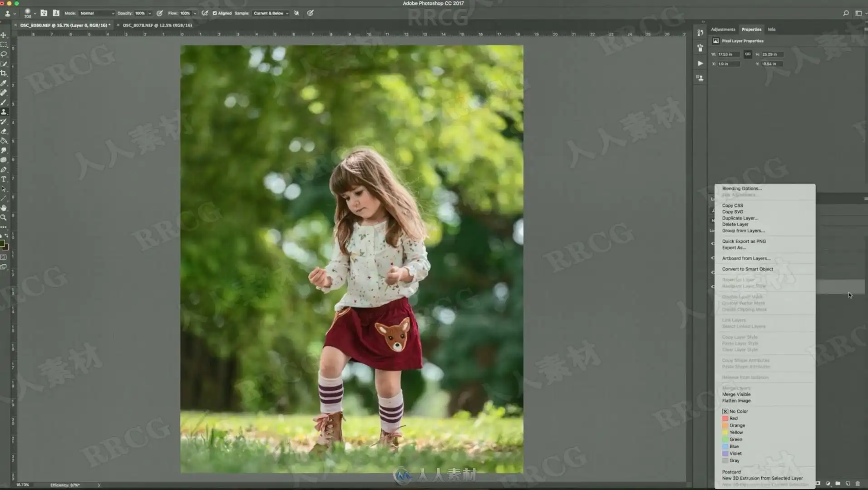Image resolution: width=868 pixels, height=490 pixels.
Task: Select the Crop tool
Action: click(4, 73)
